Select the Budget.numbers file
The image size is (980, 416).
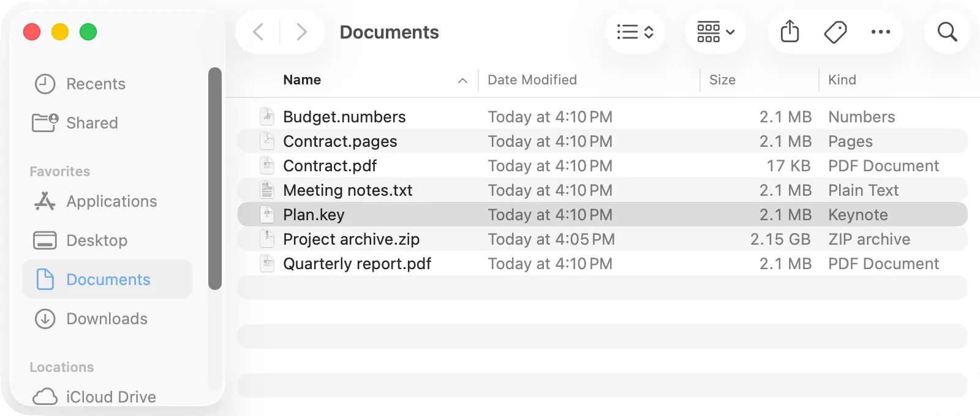(x=603, y=116)
